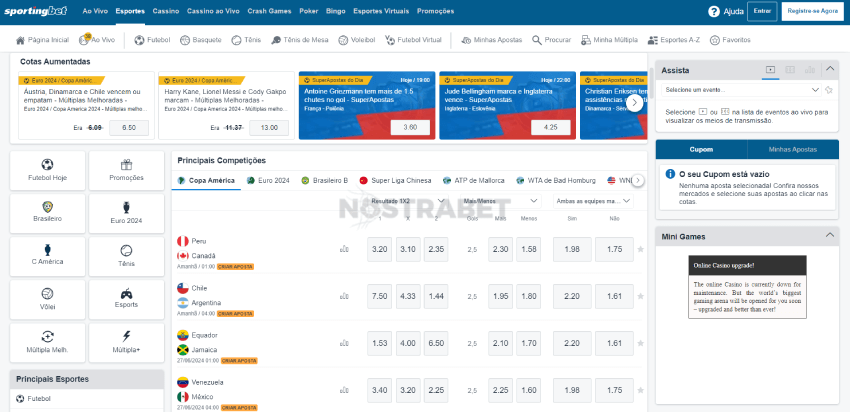Select the 6.50 boosted odds button
Screen dimensions: 850x412
point(129,128)
